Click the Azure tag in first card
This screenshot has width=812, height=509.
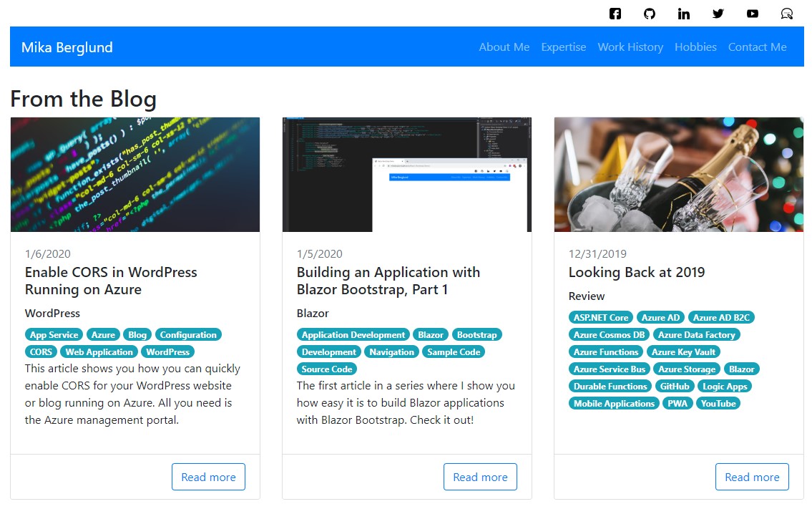click(103, 335)
